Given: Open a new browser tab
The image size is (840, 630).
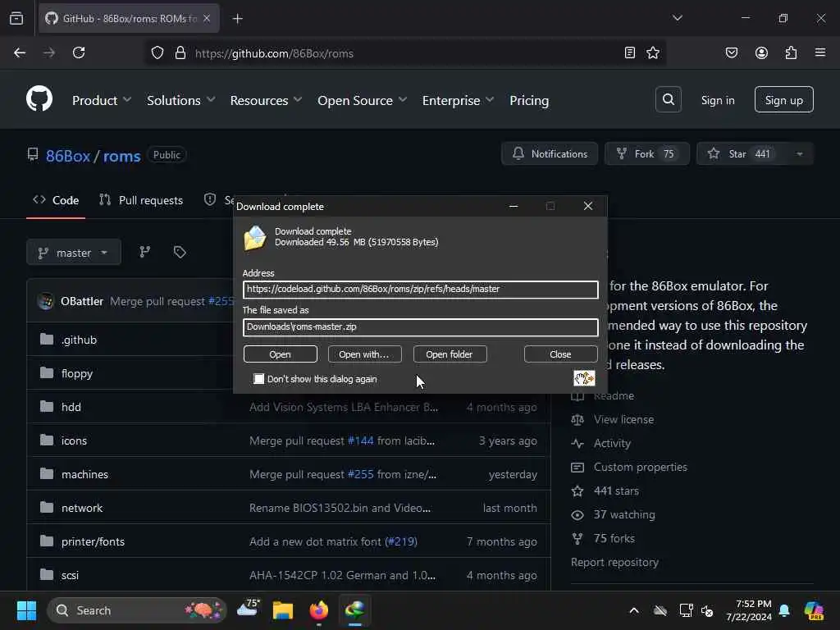Looking at the screenshot, I should [x=237, y=19].
